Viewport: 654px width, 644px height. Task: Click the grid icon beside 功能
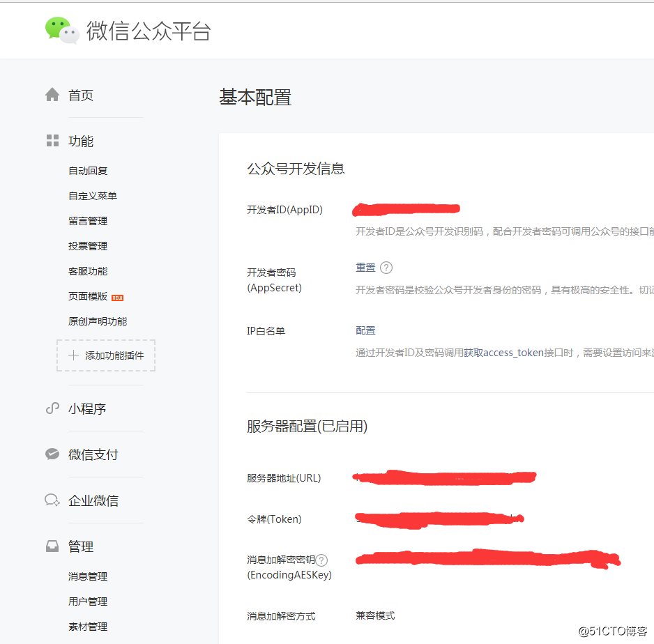(52, 141)
